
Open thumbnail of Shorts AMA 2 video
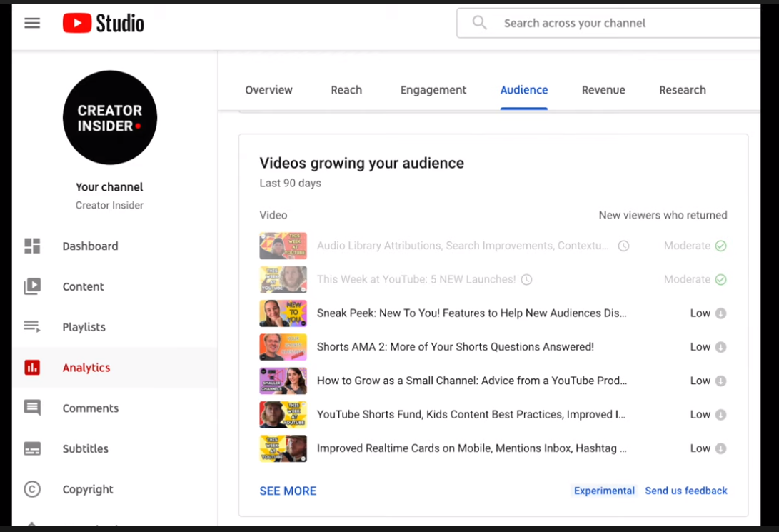pyautogui.click(x=283, y=347)
